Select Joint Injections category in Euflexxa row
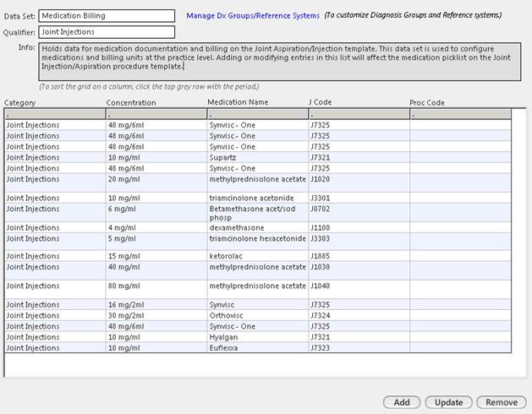The width and height of the screenshot is (532, 414). click(55, 347)
